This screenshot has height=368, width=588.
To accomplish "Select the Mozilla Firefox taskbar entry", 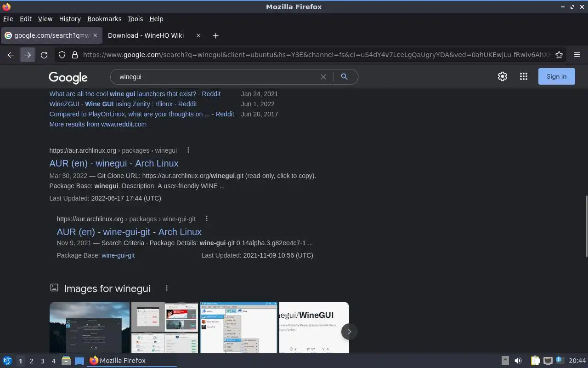I will pyautogui.click(x=132, y=361).
